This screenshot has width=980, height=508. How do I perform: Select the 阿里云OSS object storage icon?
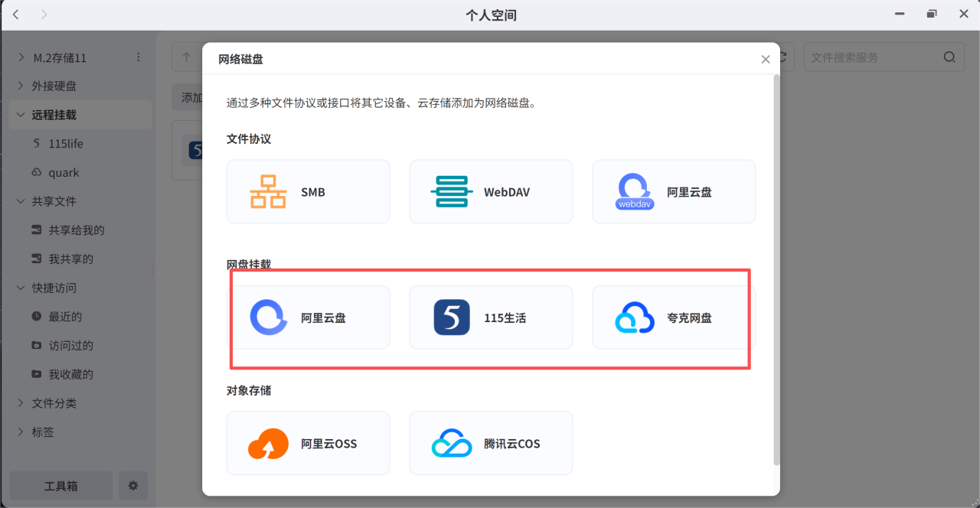(268, 444)
